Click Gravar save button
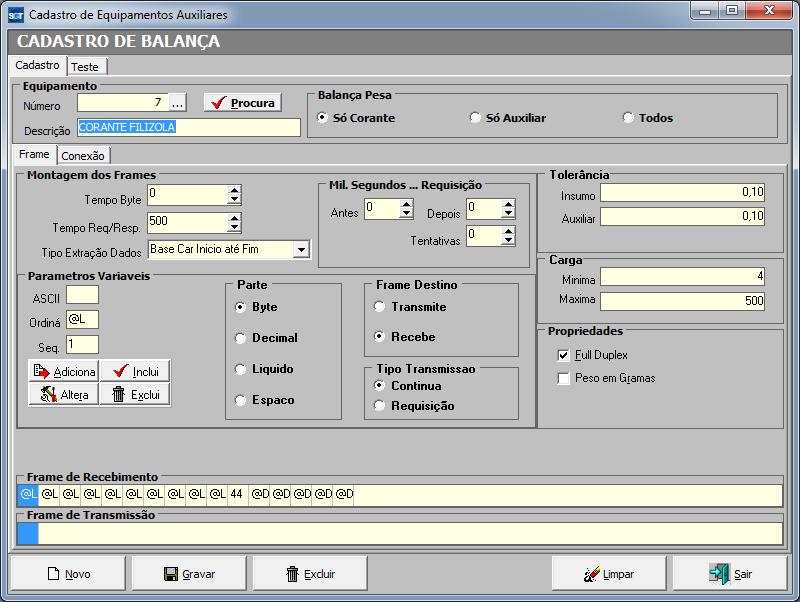The image size is (800, 602). pyautogui.click(x=190, y=574)
